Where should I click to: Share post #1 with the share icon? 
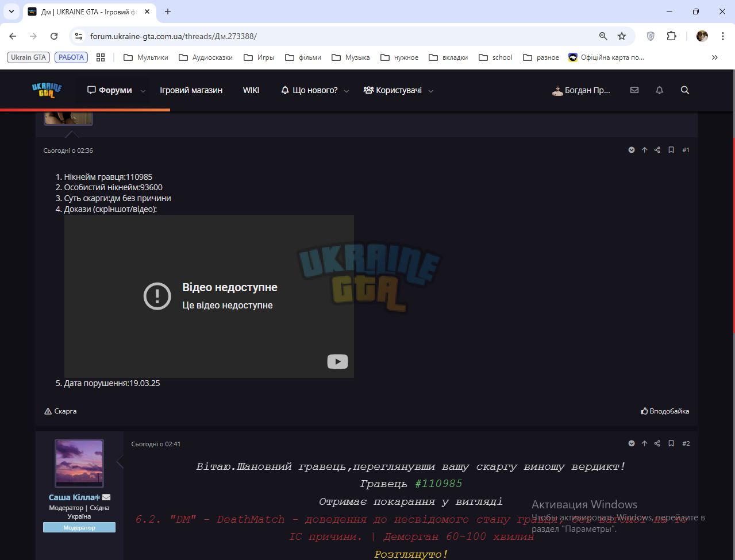(x=657, y=150)
